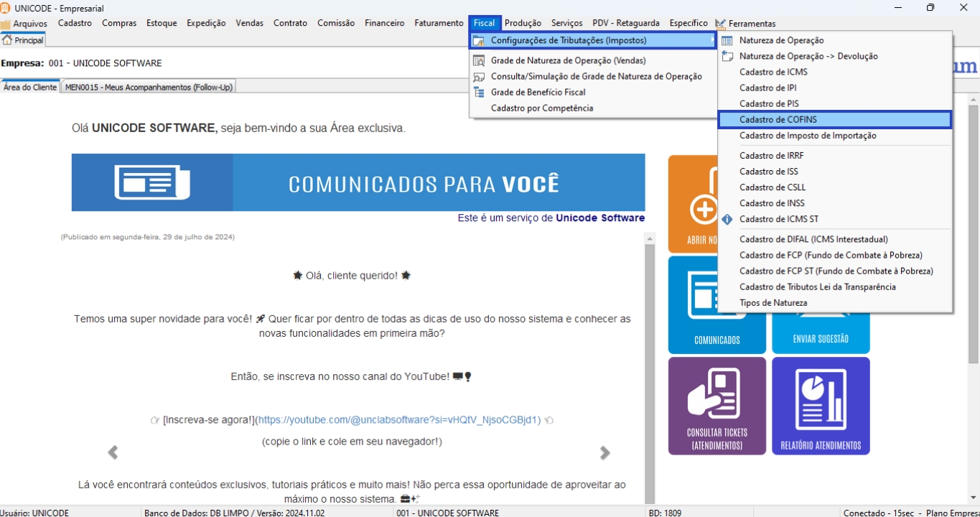This screenshot has width=980, height=517.
Task: Click the Consulta/Simulação de Grade icon
Action: [x=479, y=76]
